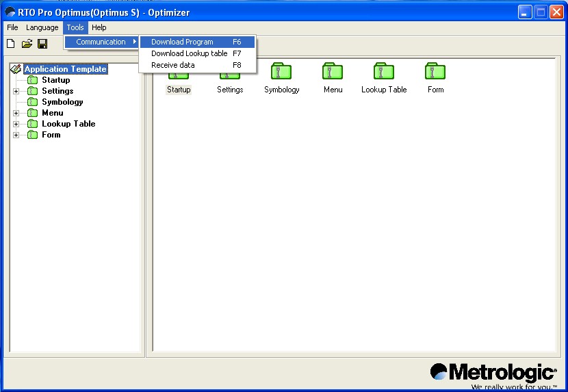Open the File menu
Image resolution: width=568 pixels, height=392 pixels.
(x=12, y=27)
